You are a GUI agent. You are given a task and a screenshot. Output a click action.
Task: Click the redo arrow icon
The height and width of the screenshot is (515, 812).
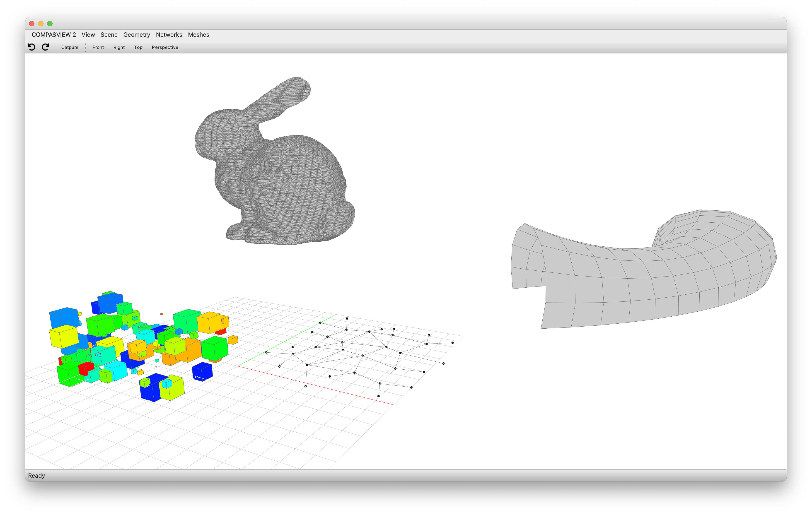click(x=45, y=47)
